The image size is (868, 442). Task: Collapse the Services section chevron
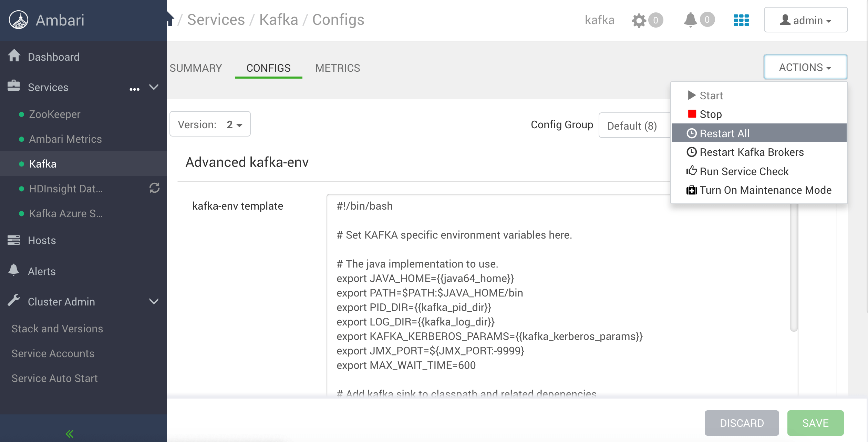click(154, 87)
